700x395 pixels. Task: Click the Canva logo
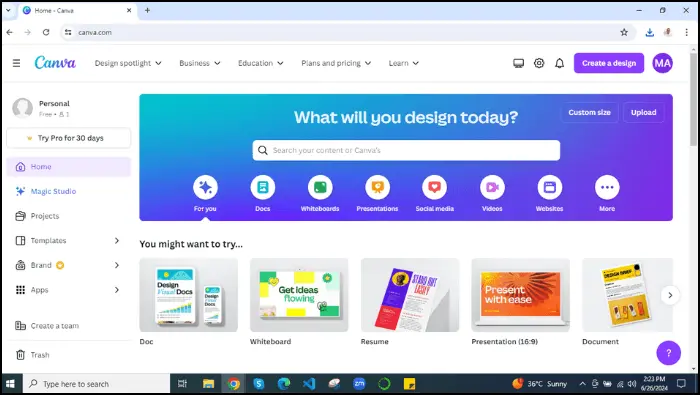pos(55,62)
